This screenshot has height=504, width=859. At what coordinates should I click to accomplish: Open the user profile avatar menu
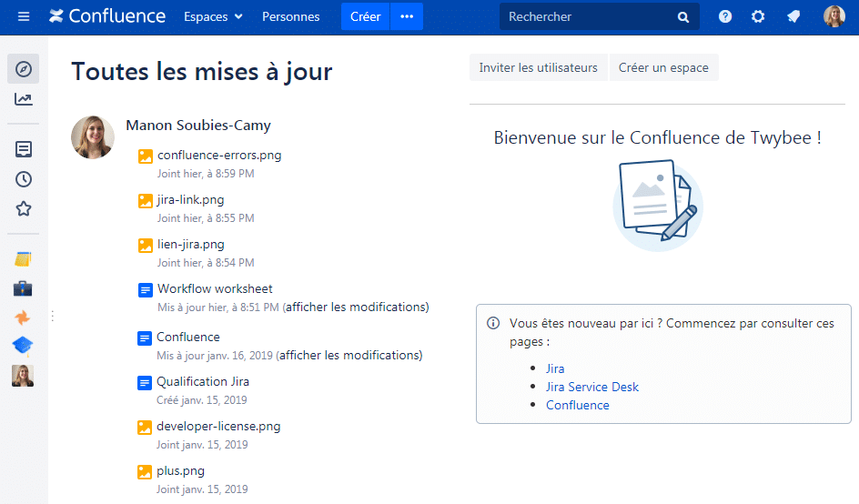click(x=834, y=16)
